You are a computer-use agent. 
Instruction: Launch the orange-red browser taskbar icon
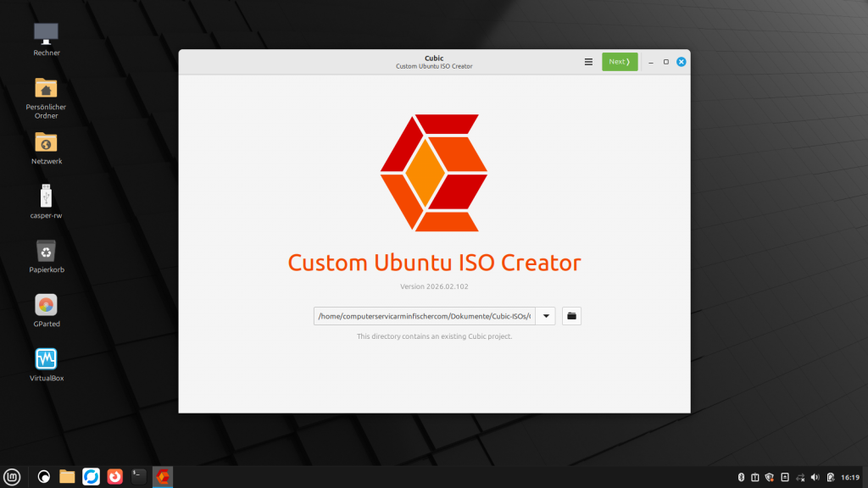tap(114, 476)
